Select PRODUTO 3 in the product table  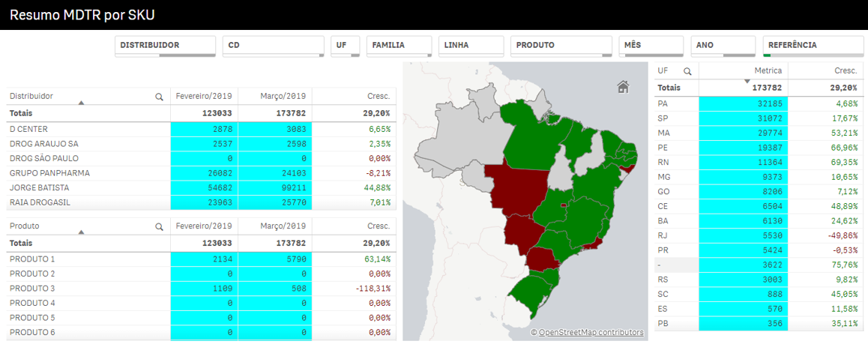pyautogui.click(x=32, y=289)
